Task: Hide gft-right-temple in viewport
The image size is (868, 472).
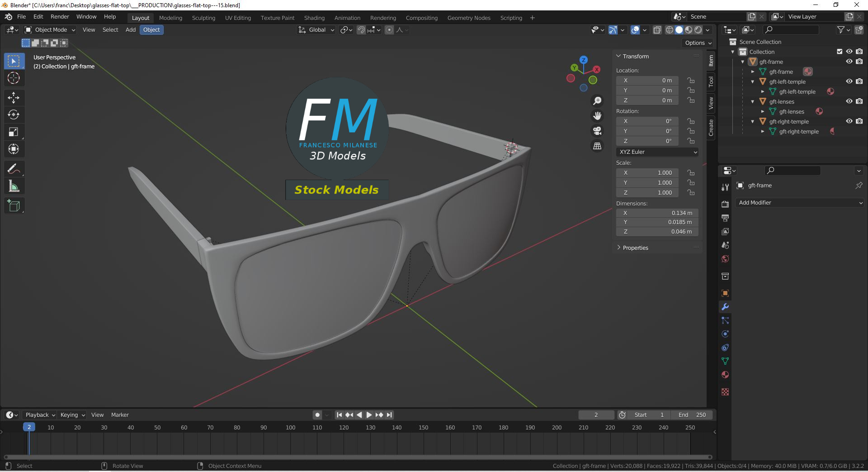Action: [849, 121]
